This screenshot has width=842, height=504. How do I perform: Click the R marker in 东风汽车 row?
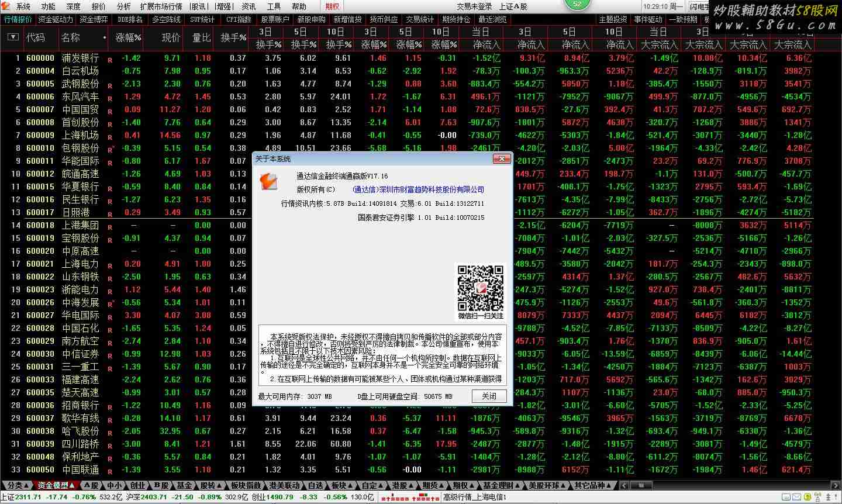coord(110,98)
